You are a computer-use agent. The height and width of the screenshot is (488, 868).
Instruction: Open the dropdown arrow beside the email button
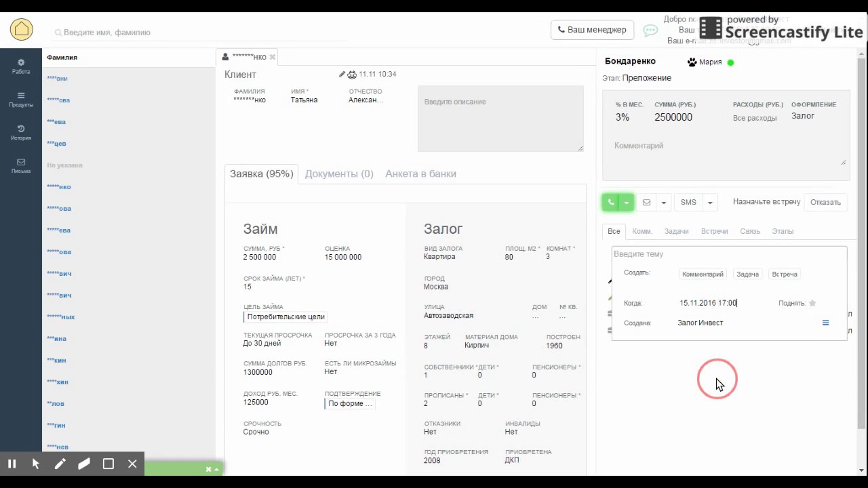(664, 202)
